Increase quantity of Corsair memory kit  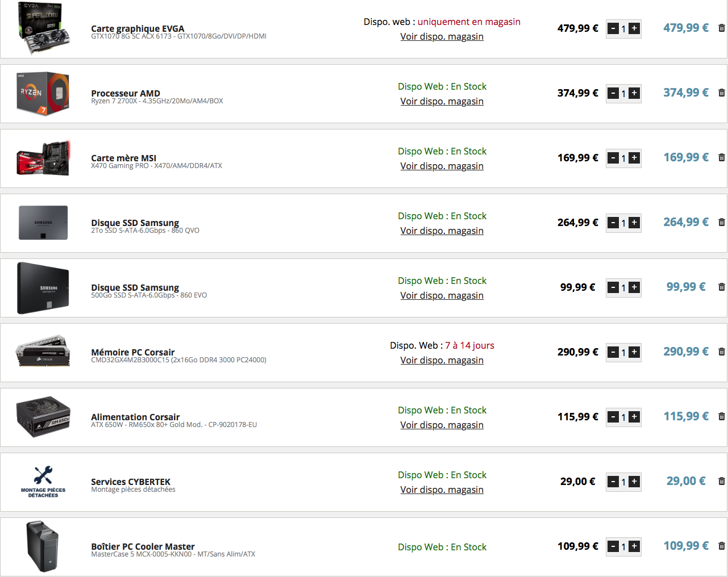point(634,352)
